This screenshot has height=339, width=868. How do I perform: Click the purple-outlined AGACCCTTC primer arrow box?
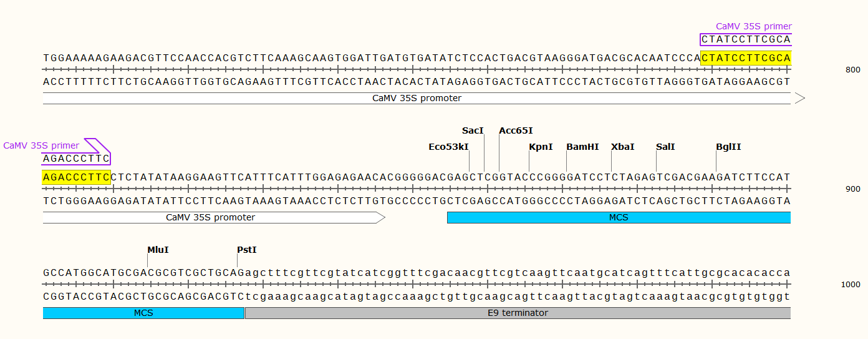pyautogui.click(x=76, y=159)
